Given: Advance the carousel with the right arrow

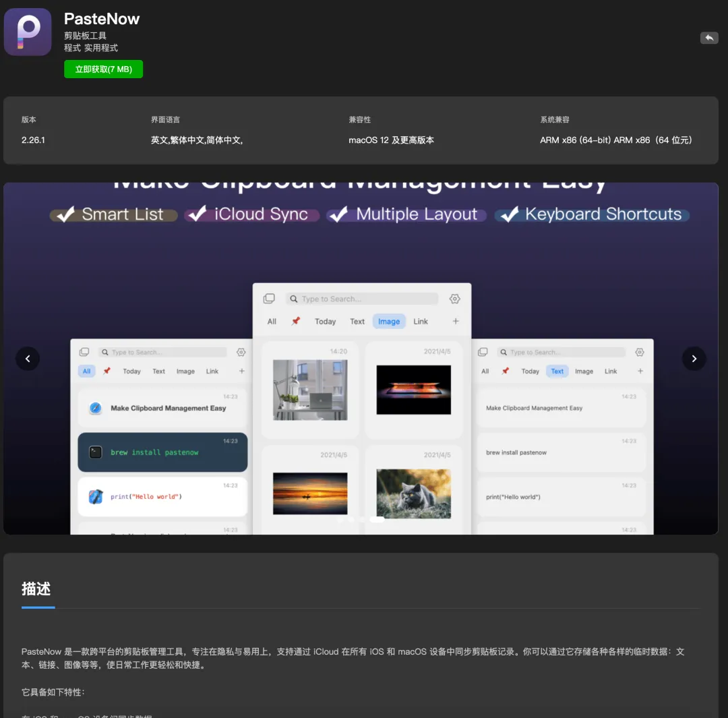Looking at the screenshot, I should [x=694, y=359].
